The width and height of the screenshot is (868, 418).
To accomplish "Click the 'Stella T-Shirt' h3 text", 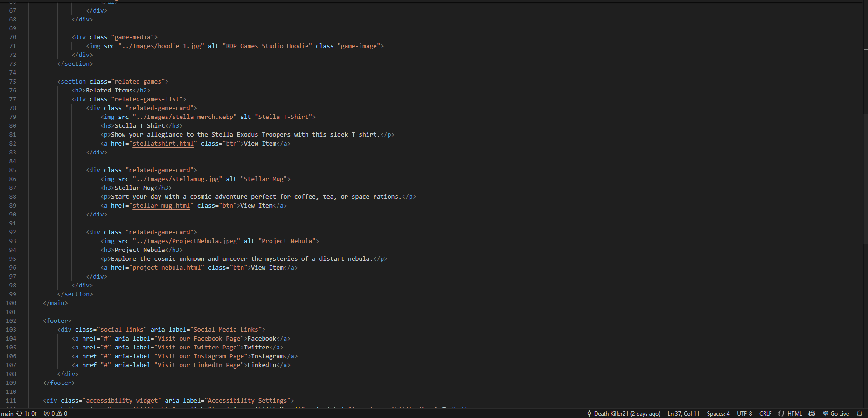I will pos(139,126).
